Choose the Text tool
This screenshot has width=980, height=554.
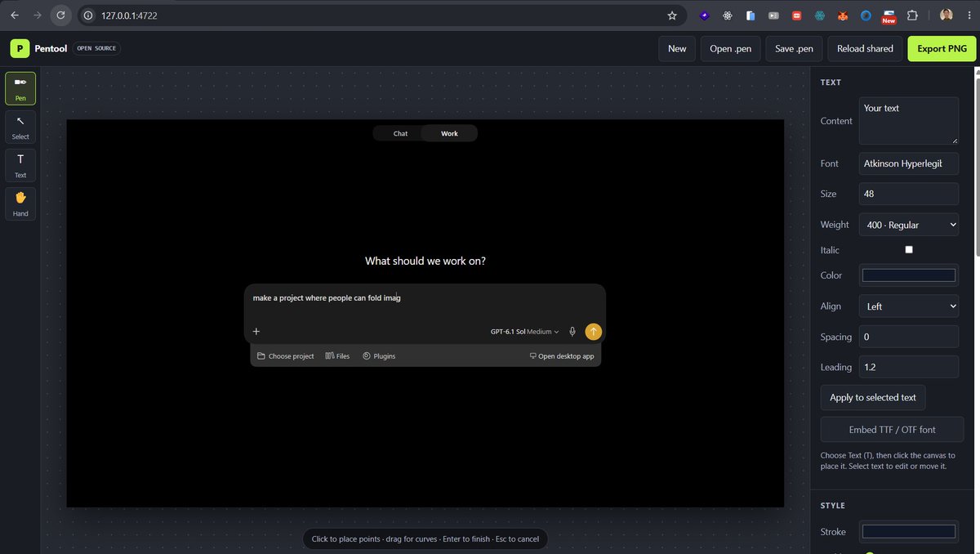click(20, 165)
